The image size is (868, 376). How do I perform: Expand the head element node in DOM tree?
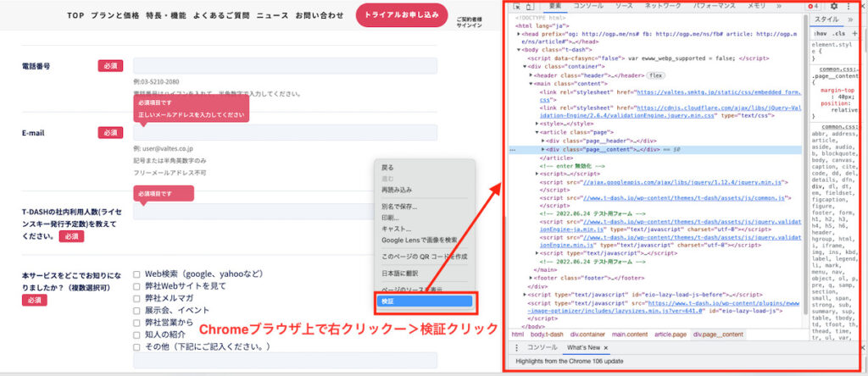coord(520,34)
